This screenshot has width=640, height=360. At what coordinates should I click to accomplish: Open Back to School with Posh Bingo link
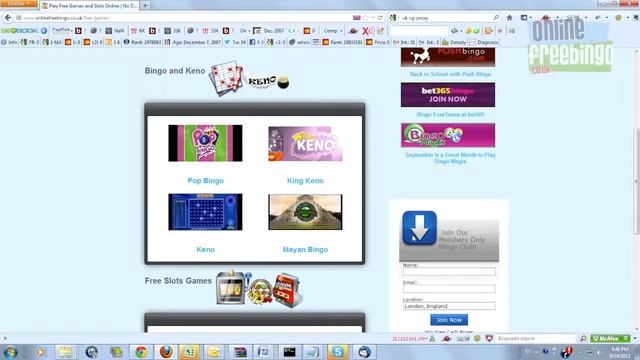(450, 74)
